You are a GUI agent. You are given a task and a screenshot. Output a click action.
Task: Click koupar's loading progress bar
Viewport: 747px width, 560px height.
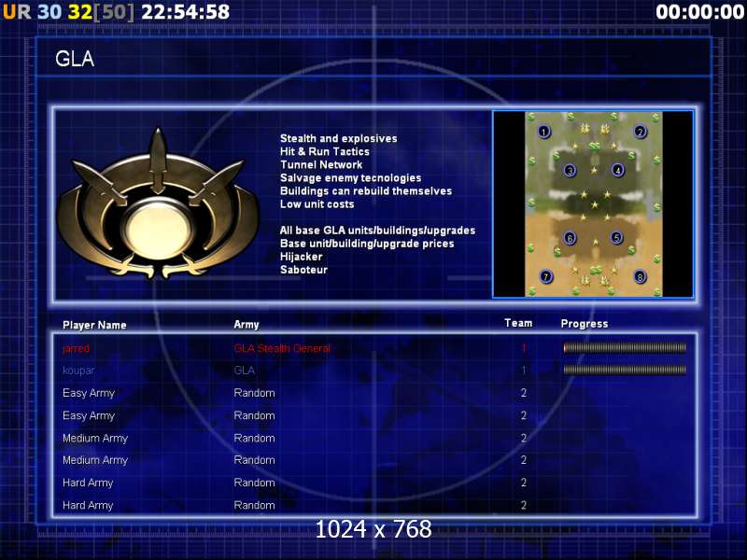point(625,371)
